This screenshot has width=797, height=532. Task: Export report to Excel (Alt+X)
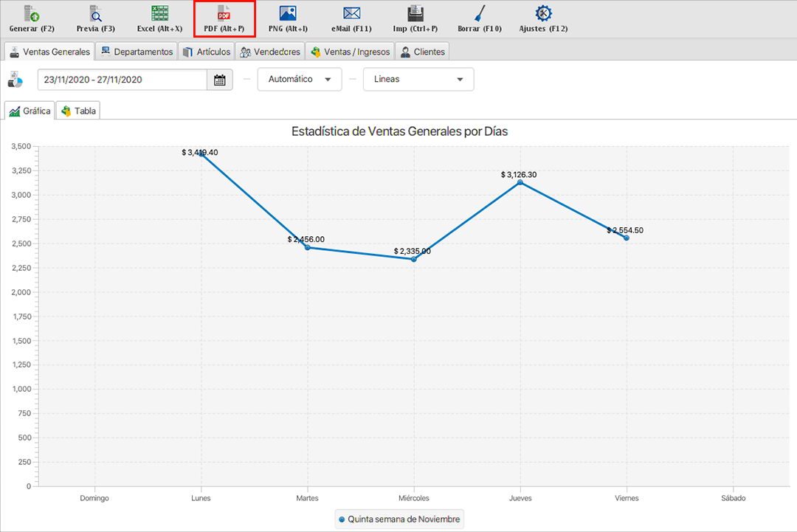[159, 19]
